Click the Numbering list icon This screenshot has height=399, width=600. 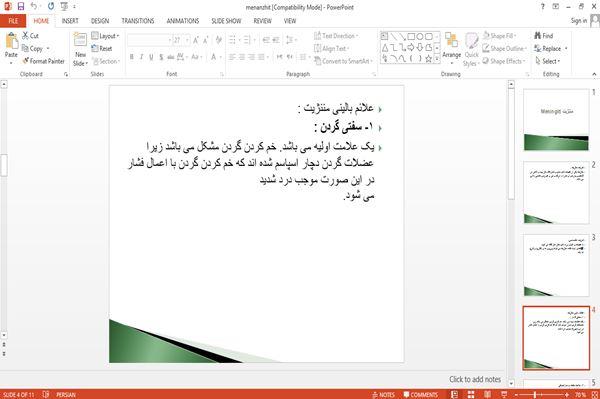pyautogui.click(x=247, y=40)
